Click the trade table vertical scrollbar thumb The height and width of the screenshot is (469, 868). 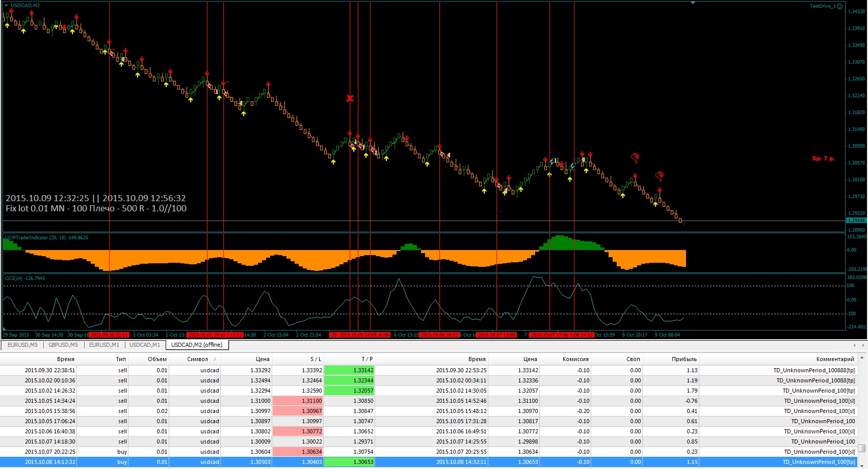point(861,449)
